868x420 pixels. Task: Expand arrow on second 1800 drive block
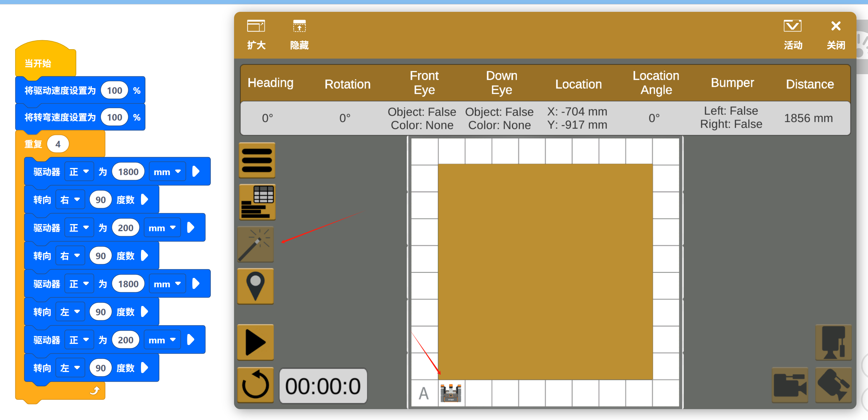tap(196, 283)
